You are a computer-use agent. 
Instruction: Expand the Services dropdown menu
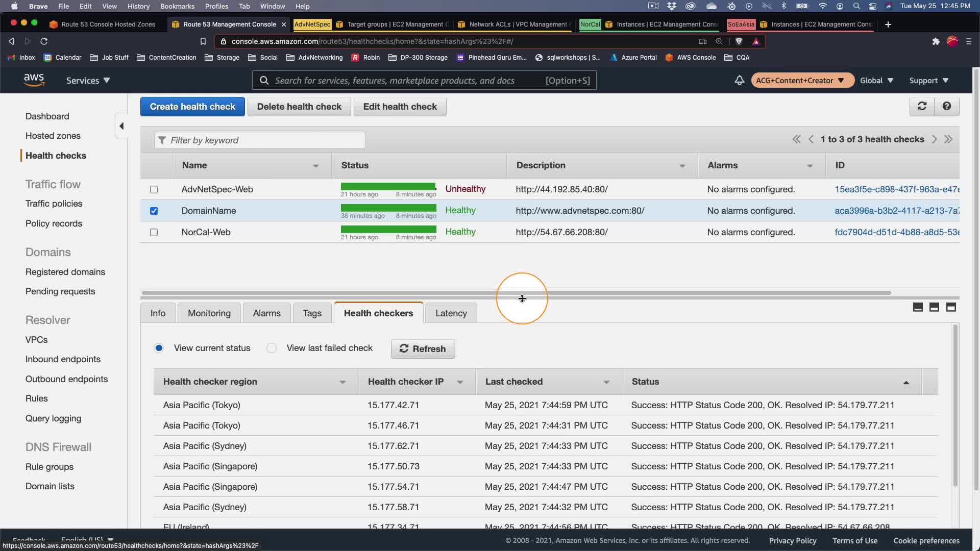coord(88,81)
